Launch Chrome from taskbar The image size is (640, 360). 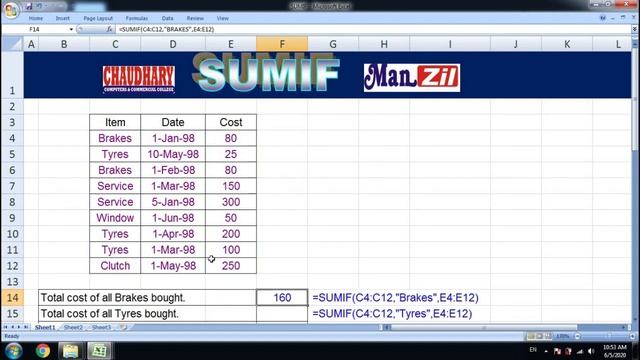coord(43,351)
